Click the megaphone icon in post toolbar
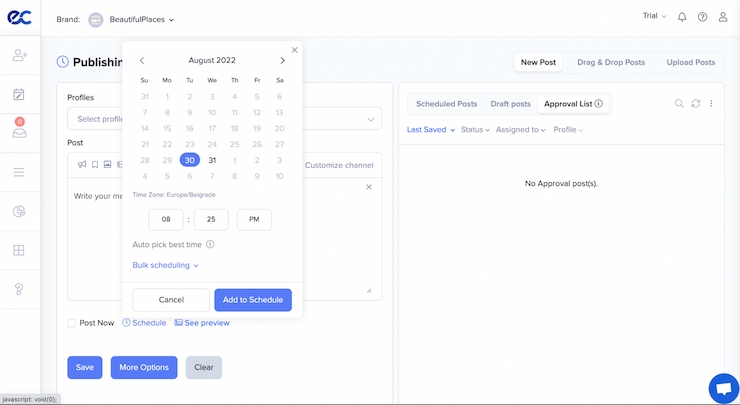Image resolution: width=740 pixels, height=405 pixels. point(82,164)
